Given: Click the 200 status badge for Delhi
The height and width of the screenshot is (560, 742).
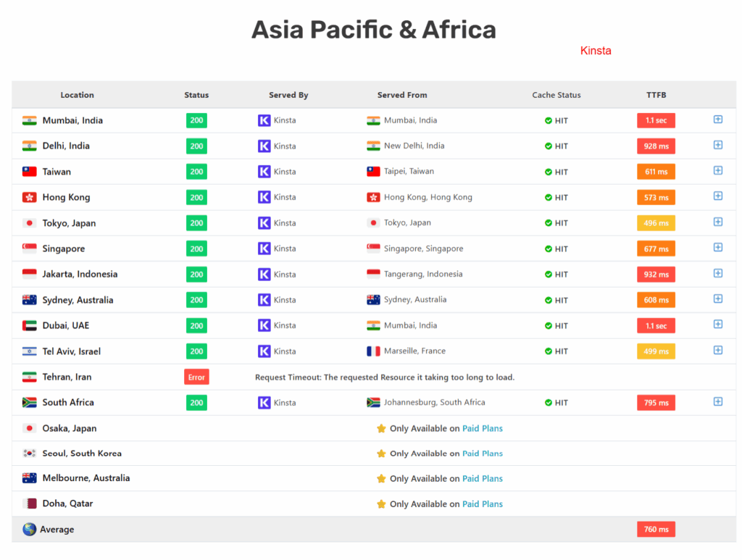Looking at the screenshot, I should (x=196, y=146).
